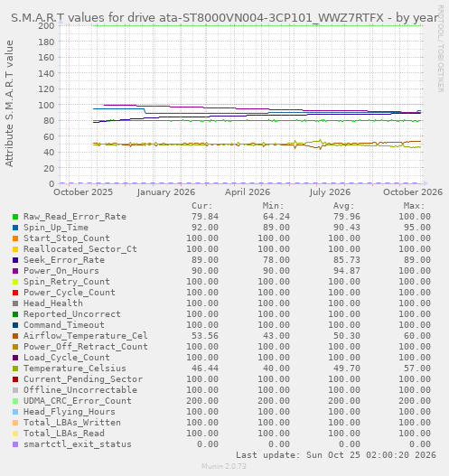The width and height of the screenshot is (449, 476).
Task: Click the indigo Seek_Error_Rate legend swatch
Action: 15,260
